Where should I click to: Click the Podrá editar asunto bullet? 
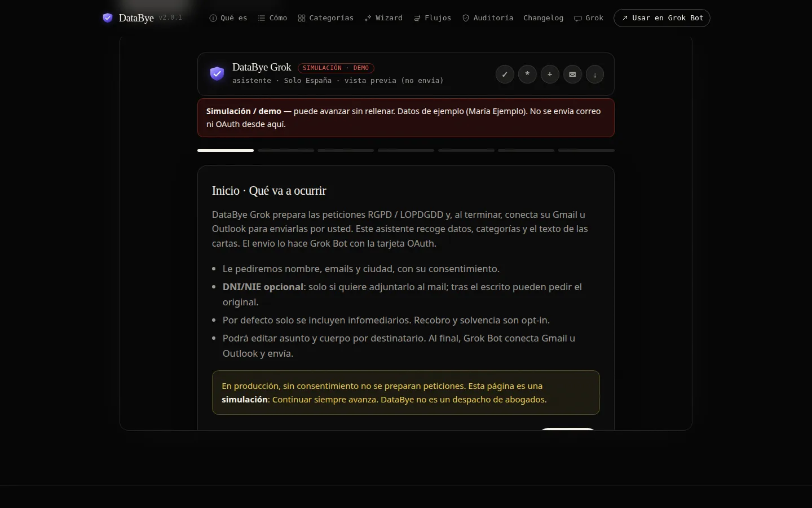(x=399, y=345)
